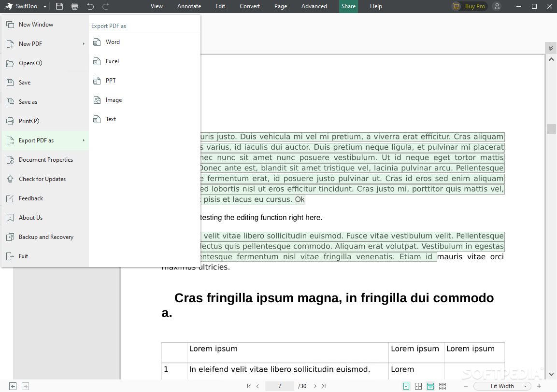Go to previous page arrow

[257, 386]
